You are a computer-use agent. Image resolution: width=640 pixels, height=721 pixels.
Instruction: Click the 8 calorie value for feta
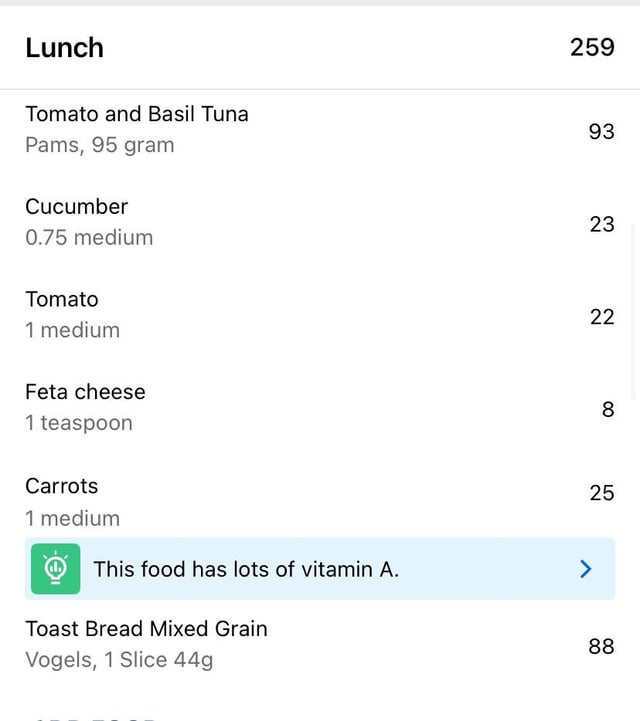click(608, 410)
